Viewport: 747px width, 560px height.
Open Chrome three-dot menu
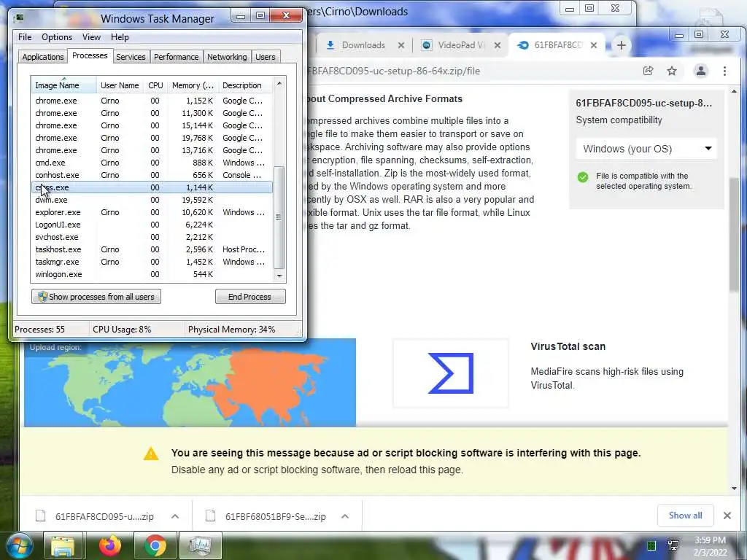(x=724, y=71)
